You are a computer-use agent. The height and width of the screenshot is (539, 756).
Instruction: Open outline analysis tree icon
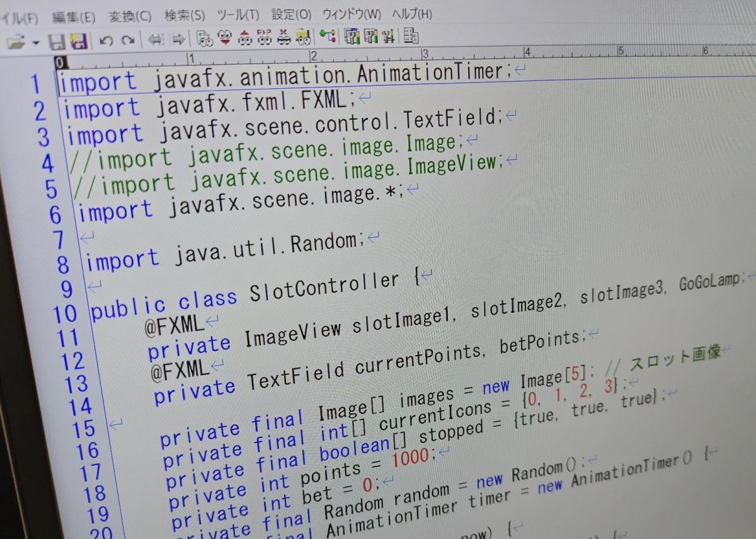click(x=328, y=37)
